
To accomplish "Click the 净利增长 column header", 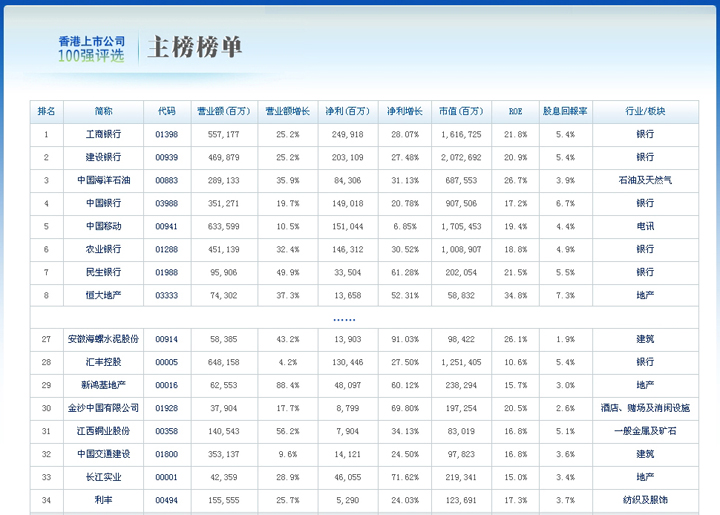I will pos(405,111).
